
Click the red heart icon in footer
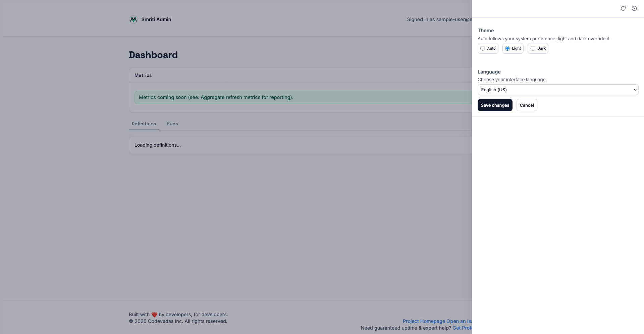154,315
